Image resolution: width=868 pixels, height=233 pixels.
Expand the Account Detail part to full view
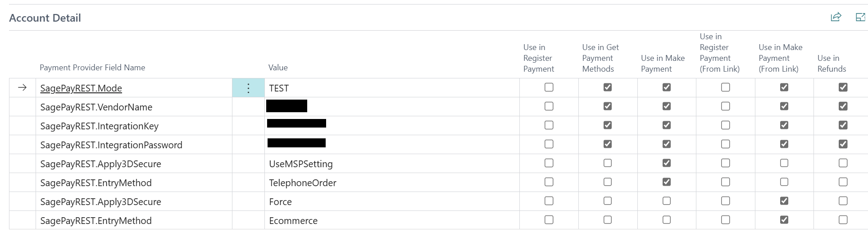[x=860, y=17]
